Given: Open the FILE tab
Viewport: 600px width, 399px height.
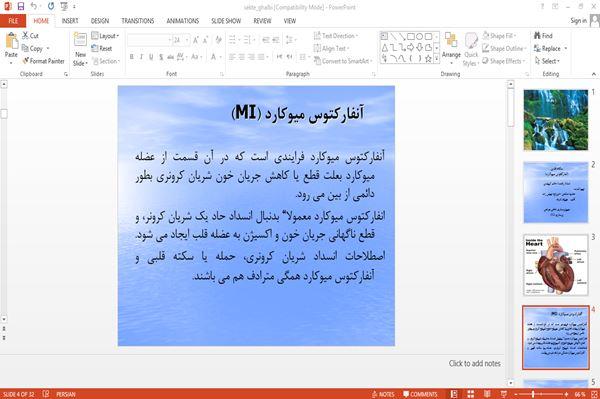Looking at the screenshot, I should tap(13, 21).
